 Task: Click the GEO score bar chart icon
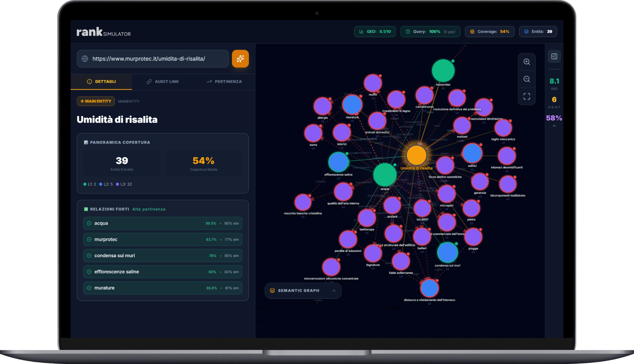pos(361,32)
